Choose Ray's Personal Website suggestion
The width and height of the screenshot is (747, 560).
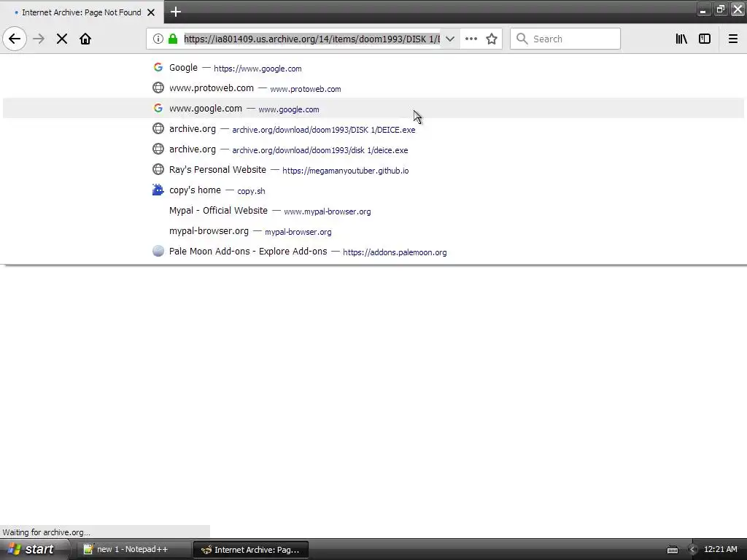pyautogui.click(x=373, y=170)
